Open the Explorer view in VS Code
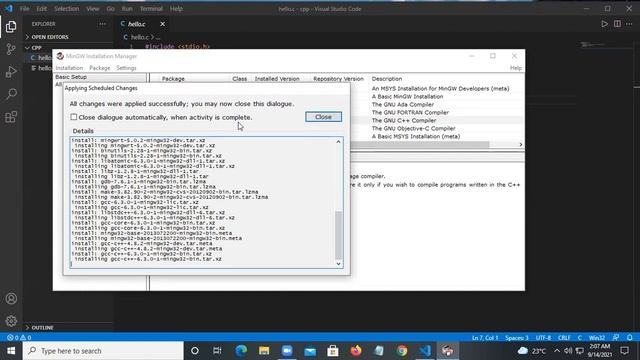This screenshot has width=640, height=360. [11, 27]
